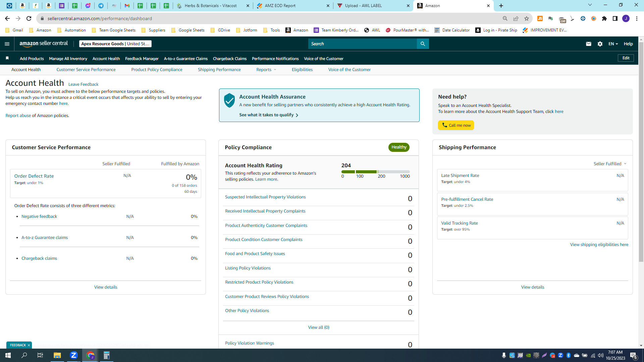Open browser extensions puzzle icon
The height and width of the screenshot is (362, 644).
pyautogui.click(x=604, y=18)
